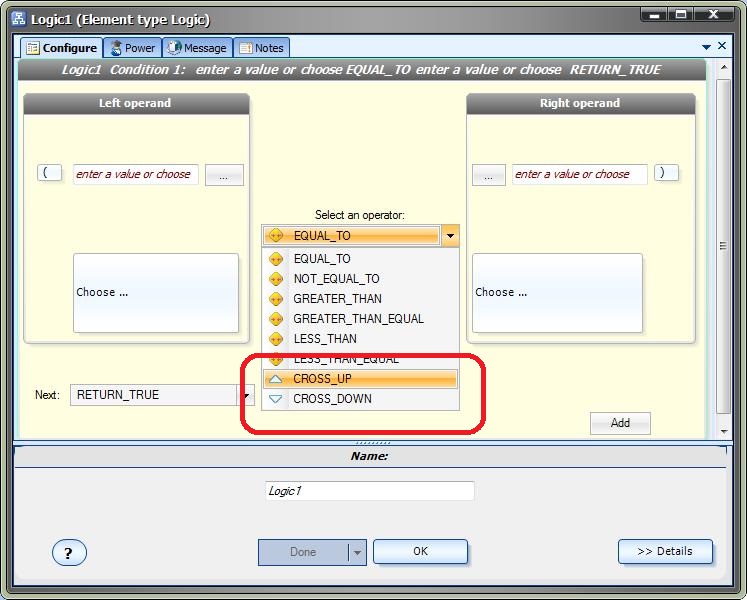
Task: Click the Add condition button
Action: [620, 423]
